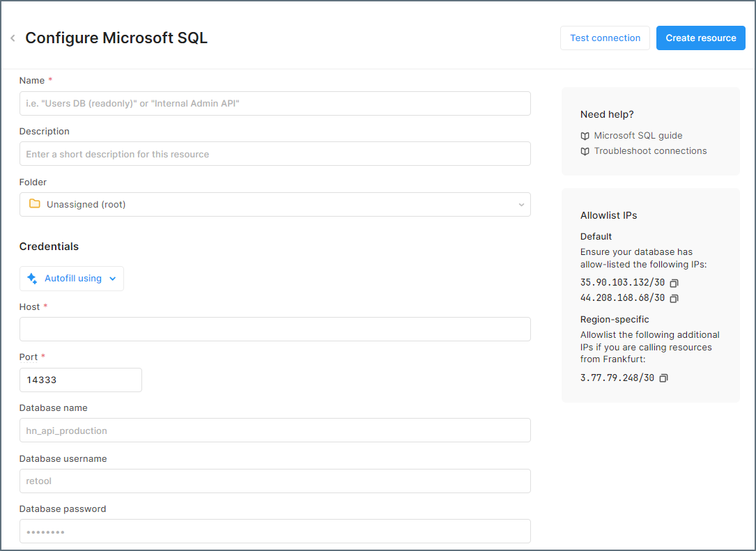Click the book icon beside Microsoft SQL guide
This screenshot has height=551, width=756.
(585, 135)
